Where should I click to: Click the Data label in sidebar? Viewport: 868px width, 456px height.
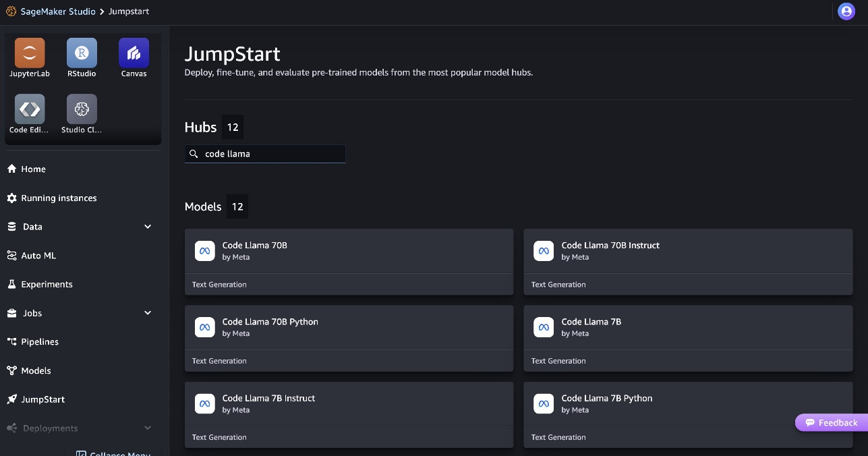click(33, 227)
